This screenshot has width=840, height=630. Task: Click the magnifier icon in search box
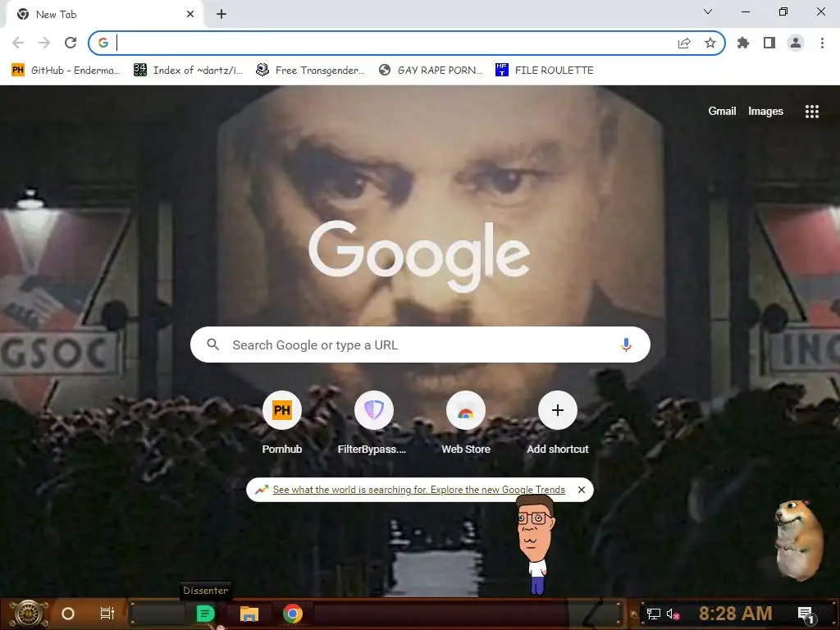(x=212, y=345)
